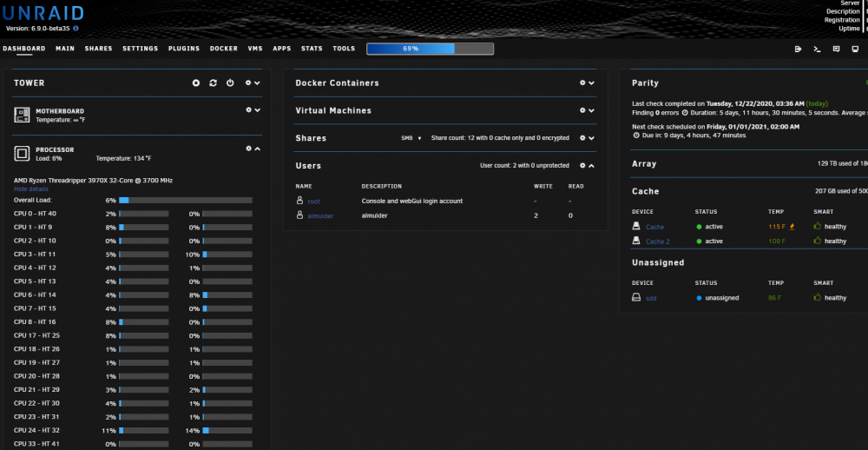This screenshot has height=450, width=868.
Task: Expand the Motherboard section chevron
Action: click(258, 110)
